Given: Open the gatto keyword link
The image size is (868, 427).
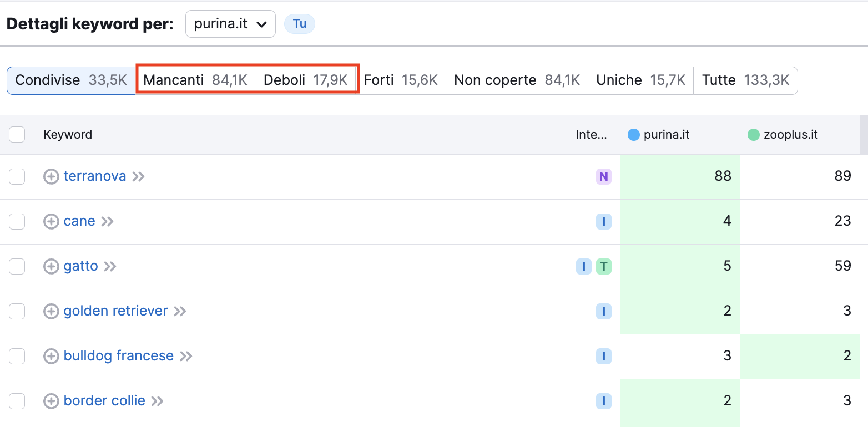Looking at the screenshot, I should click(80, 266).
